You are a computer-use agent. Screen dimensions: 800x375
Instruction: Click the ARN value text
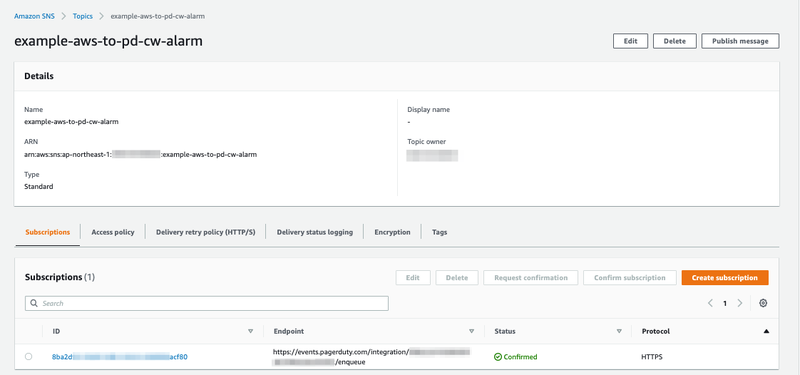tap(141, 154)
